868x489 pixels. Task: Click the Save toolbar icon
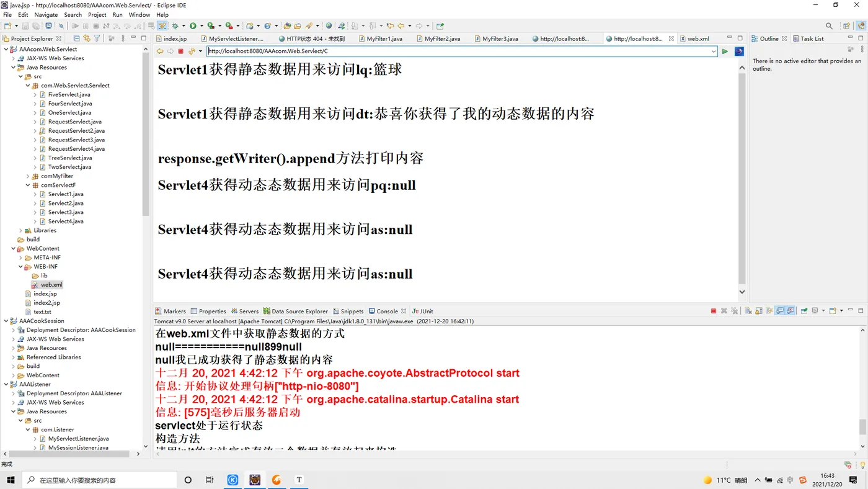(25, 26)
